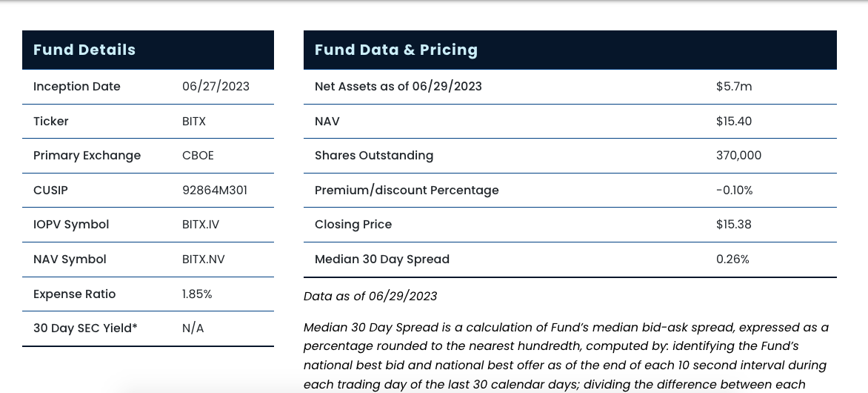The height and width of the screenshot is (393, 868).
Task: Click the 30 Day SEC Yield* label
Action: point(85,328)
